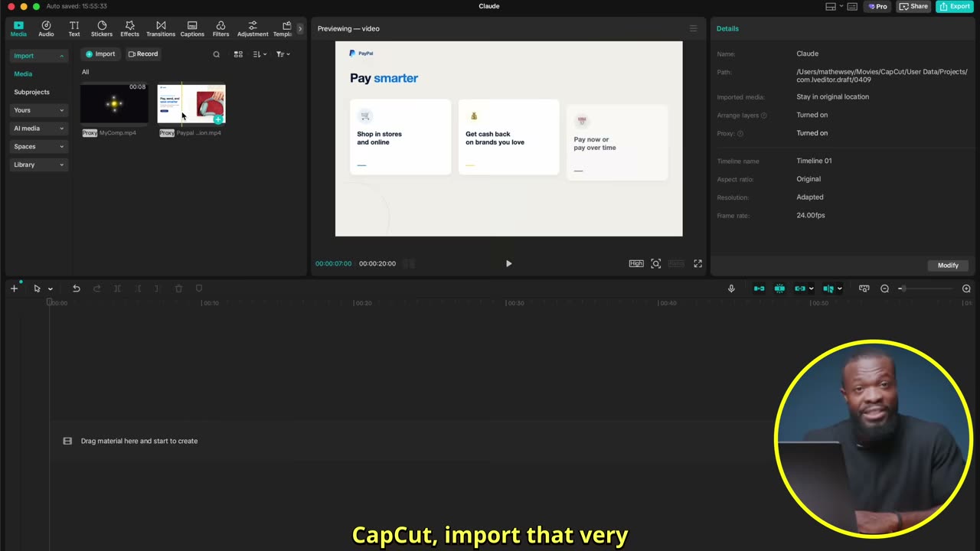Search the media library
Screen dimensions: 980x551
217,54
